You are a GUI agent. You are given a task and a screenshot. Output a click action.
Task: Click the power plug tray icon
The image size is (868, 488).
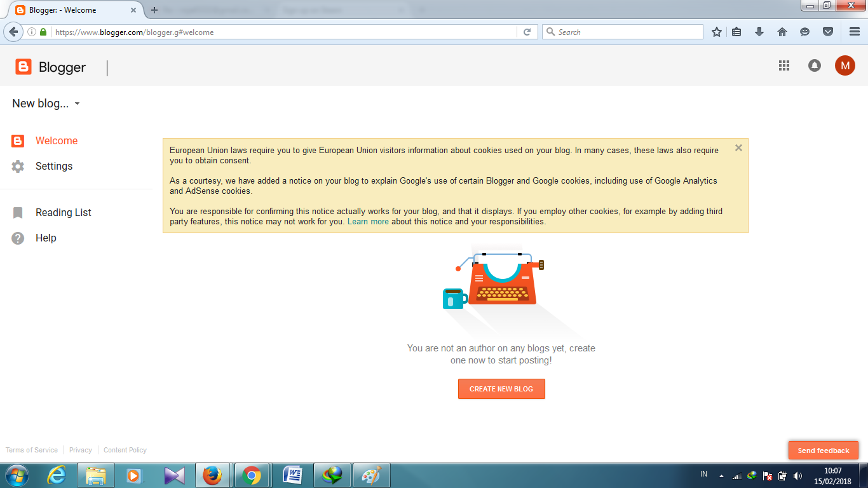(x=783, y=475)
